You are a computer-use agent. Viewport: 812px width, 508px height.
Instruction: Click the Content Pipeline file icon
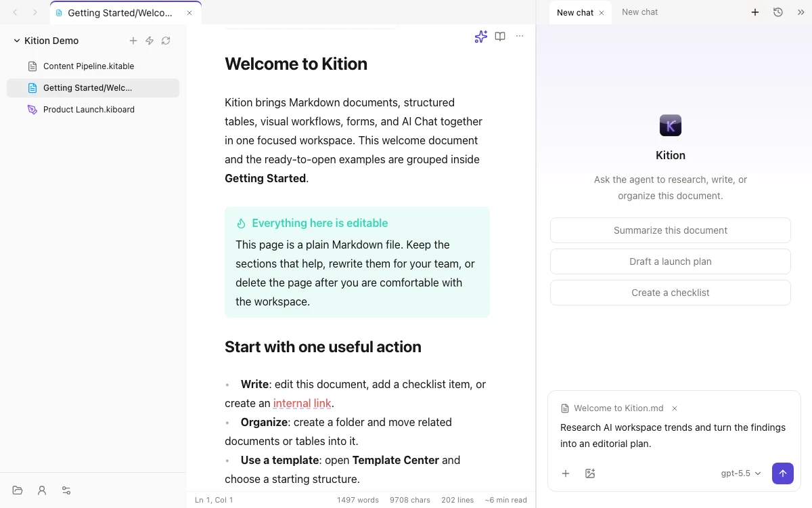click(32, 66)
